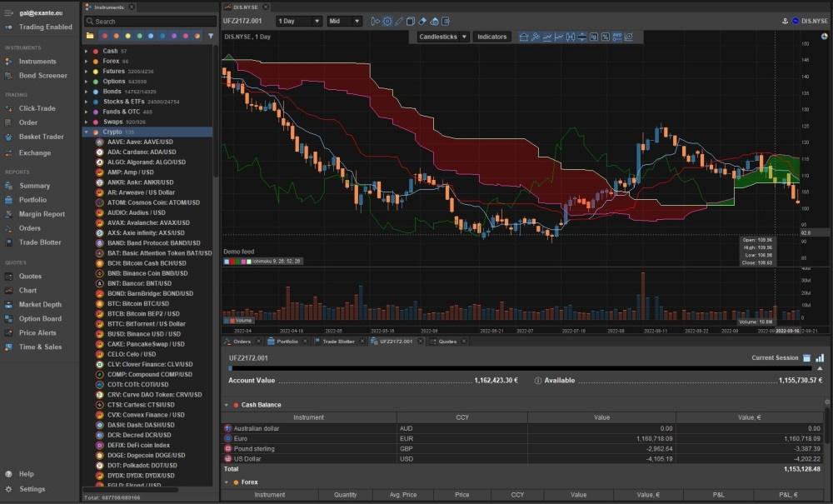
Task: Click the eraser tool icon
Action: (x=422, y=22)
